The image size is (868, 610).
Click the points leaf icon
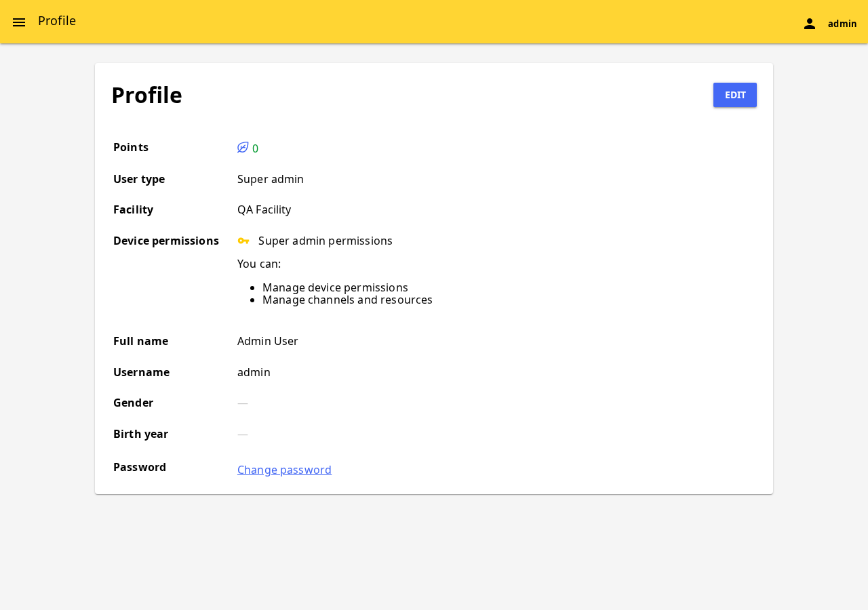pyautogui.click(x=243, y=148)
